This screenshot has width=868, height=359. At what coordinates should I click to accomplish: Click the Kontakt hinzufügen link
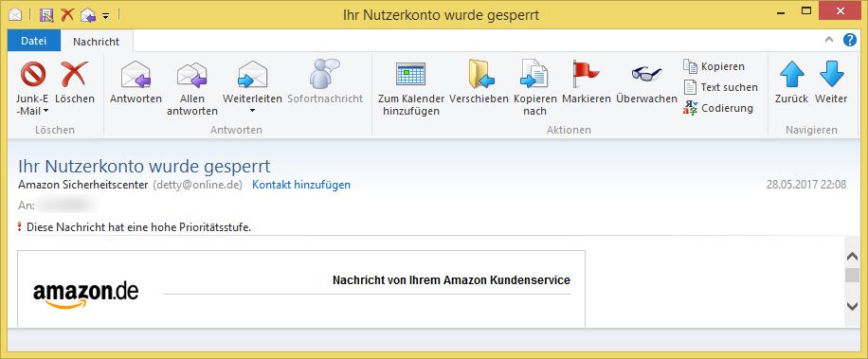pyautogui.click(x=301, y=185)
